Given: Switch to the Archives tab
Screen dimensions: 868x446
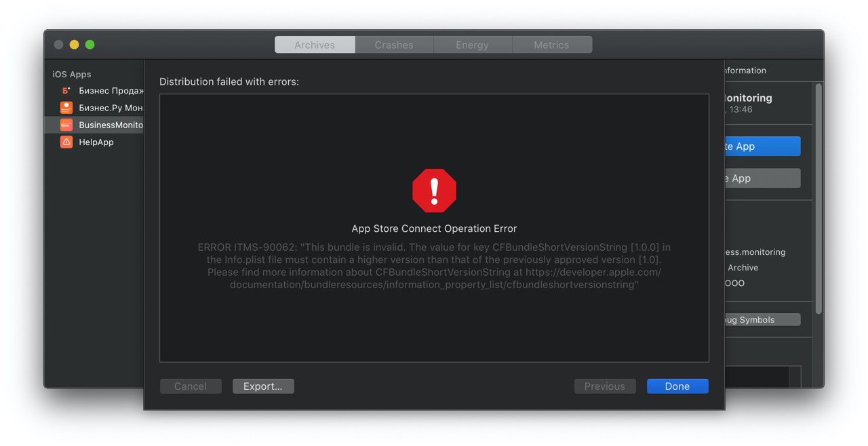Looking at the screenshot, I should pyautogui.click(x=315, y=45).
